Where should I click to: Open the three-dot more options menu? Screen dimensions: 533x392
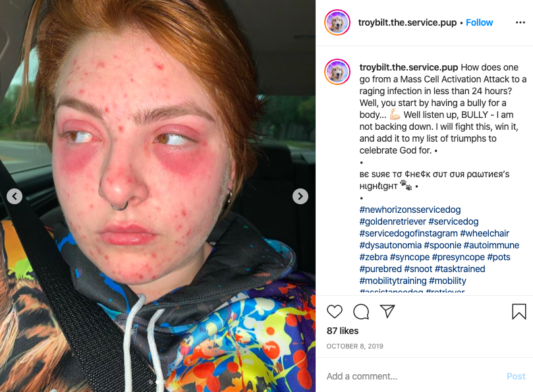520,22
